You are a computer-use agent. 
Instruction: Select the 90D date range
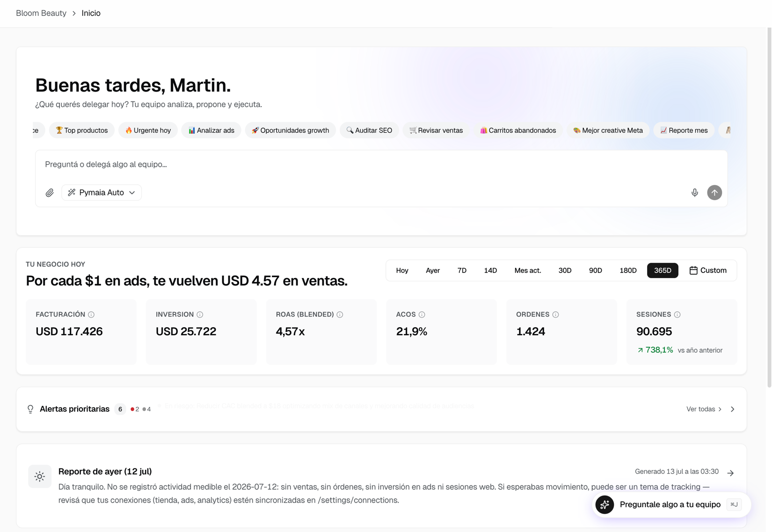[x=595, y=270]
